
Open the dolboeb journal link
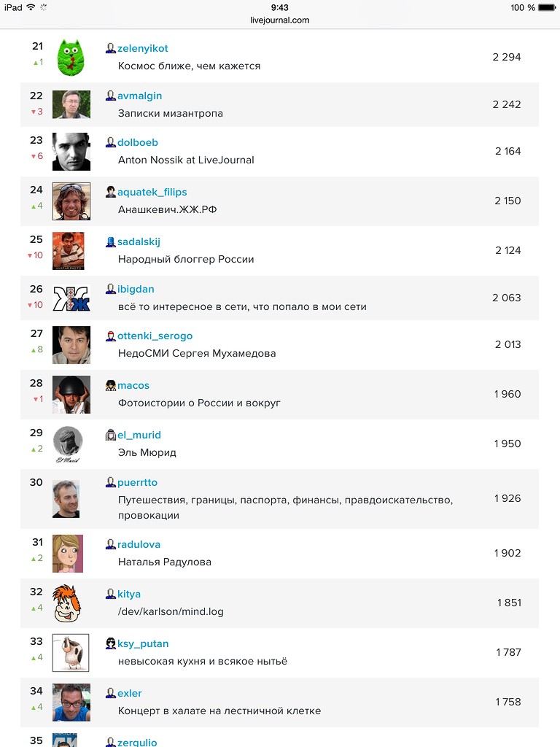pyautogui.click(x=138, y=142)
